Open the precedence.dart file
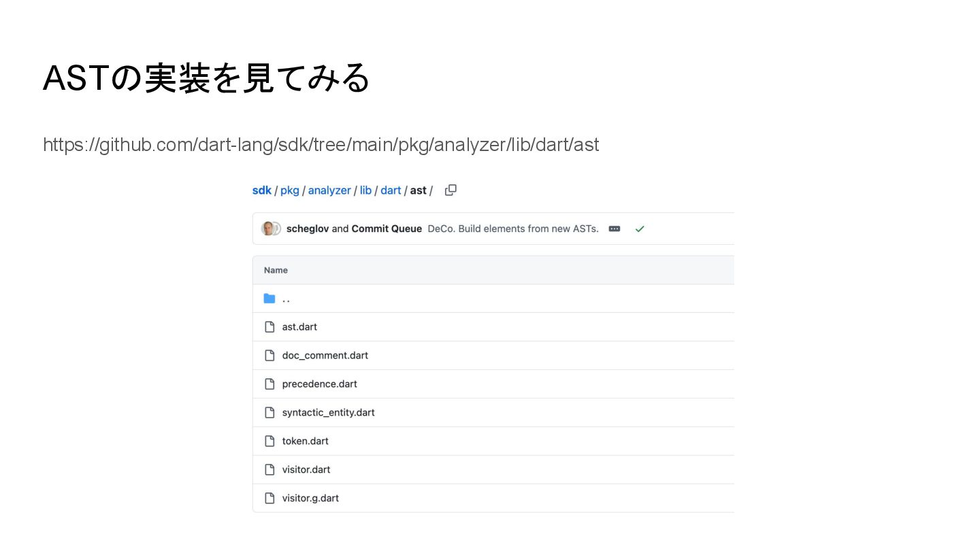This screenshot has width=980, height=551. tap(319, 384)
